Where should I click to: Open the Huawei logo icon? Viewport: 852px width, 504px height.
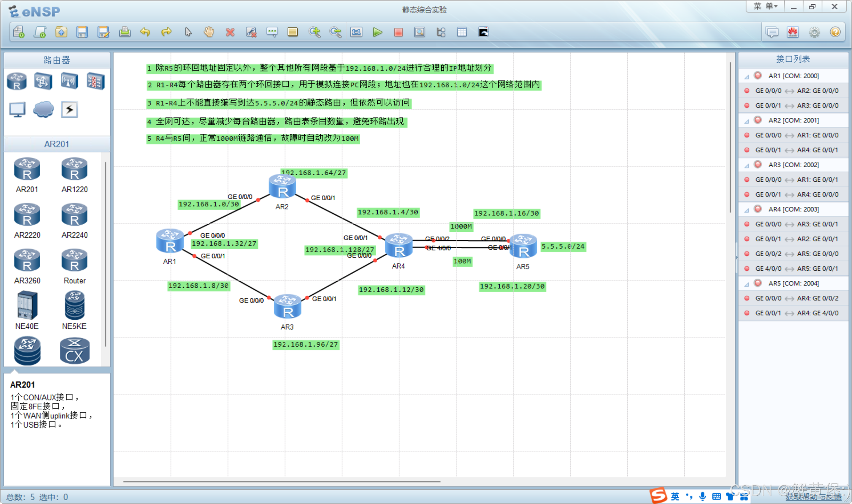click(793, 32)
